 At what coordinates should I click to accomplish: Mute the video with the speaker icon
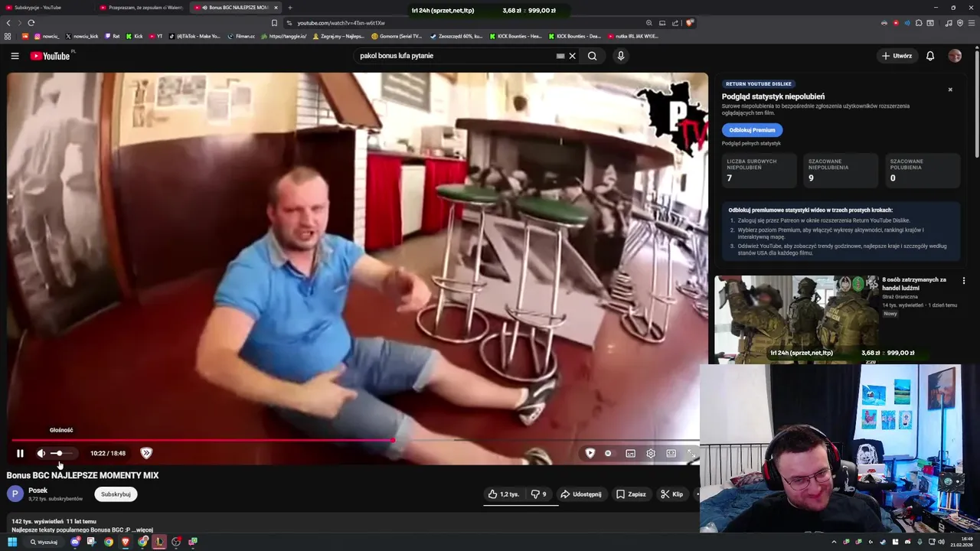41,453
